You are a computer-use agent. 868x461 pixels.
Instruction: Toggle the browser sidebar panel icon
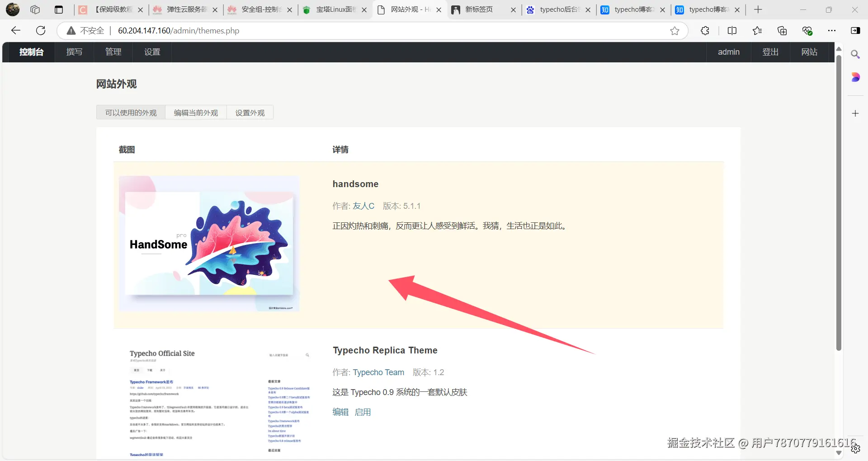pos(855,31)
